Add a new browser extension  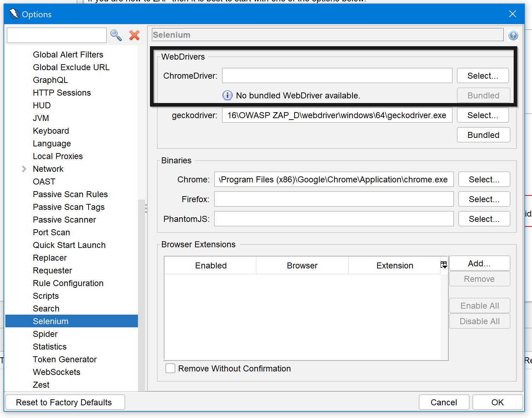click(479, 263)
